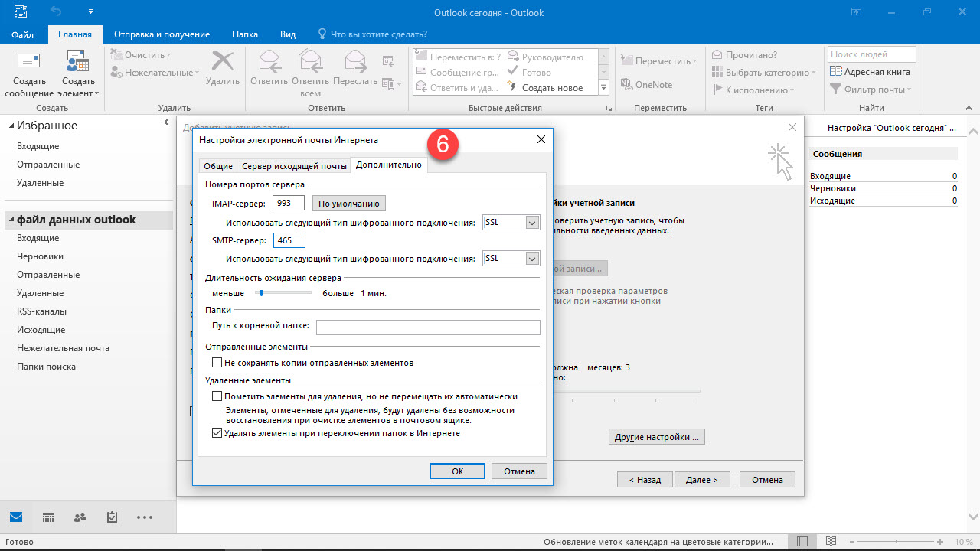Open the Address book icon
The height and width of the screenshot is (551, 980).
tap(835, 72)
